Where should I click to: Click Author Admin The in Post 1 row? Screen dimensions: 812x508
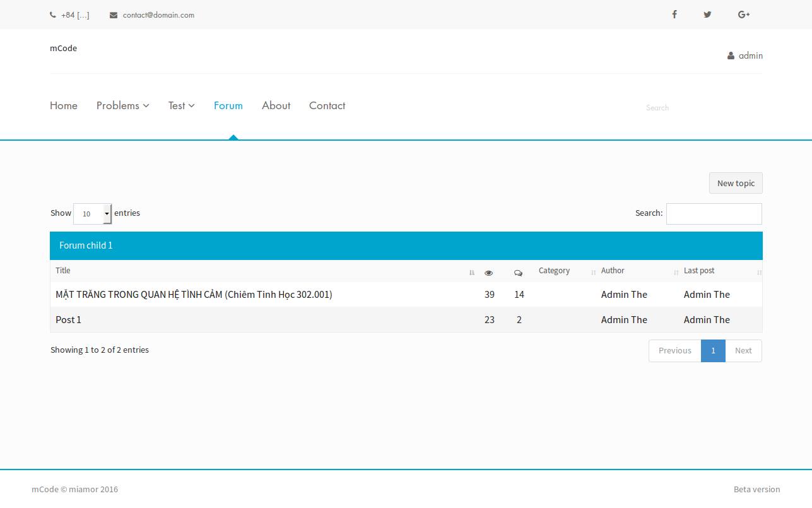pyautogui.click(x=624, y=320)
